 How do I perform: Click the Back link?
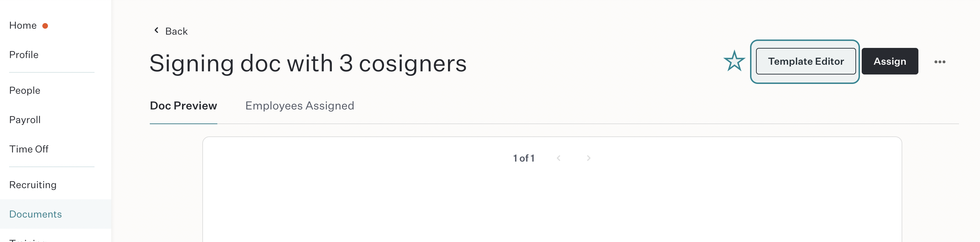[x=176, y=31]
